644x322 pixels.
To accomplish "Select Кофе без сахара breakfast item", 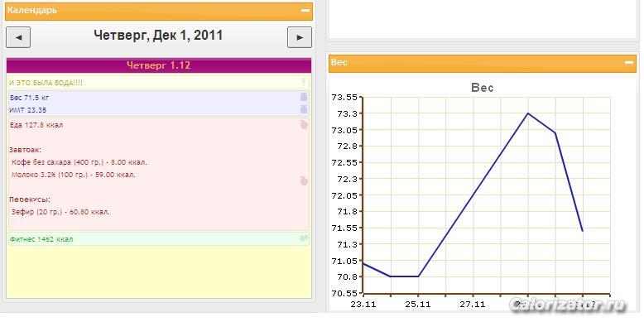I will point(79,162).
